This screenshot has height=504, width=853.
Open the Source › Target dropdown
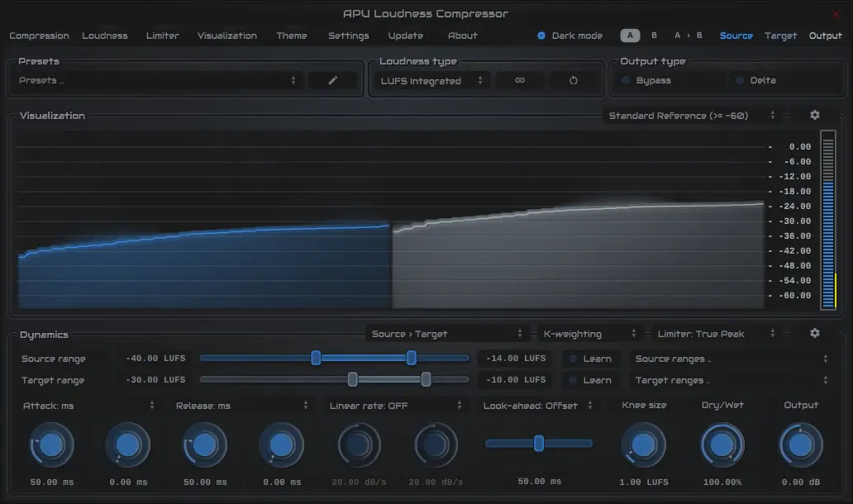pos(446,334)
